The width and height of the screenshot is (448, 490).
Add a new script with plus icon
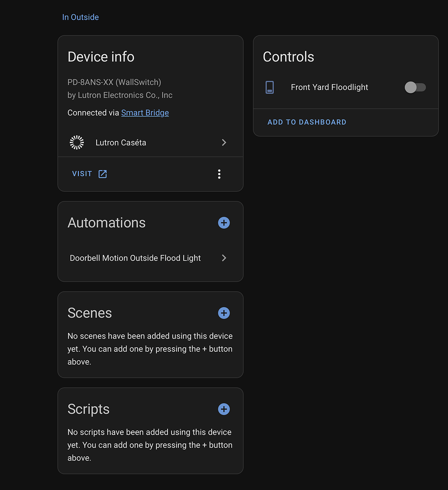tap(224, 409)
